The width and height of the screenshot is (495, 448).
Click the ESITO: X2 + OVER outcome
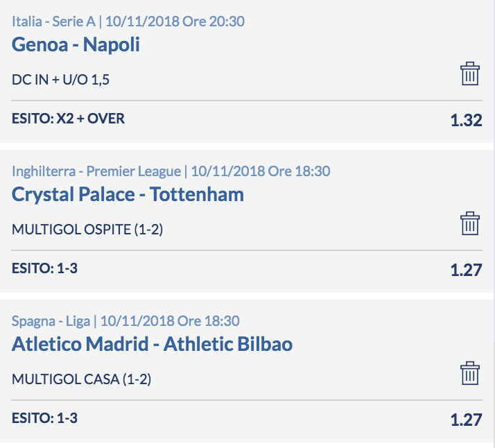pyautogui.click(x=68, y=119)
